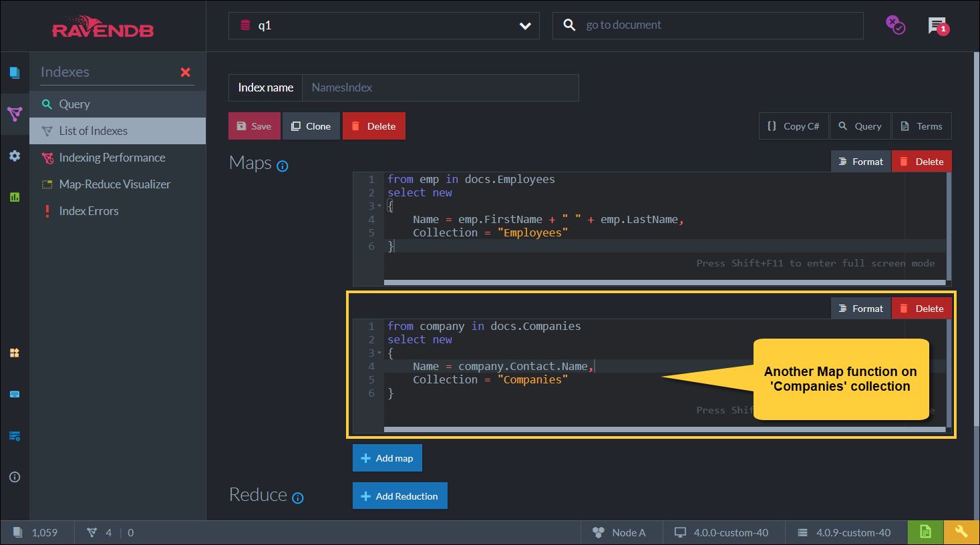Open Map-Reduce Visualizer menu item
The image size is (980, 545).
pyautogui.click(x=118, y=184)
